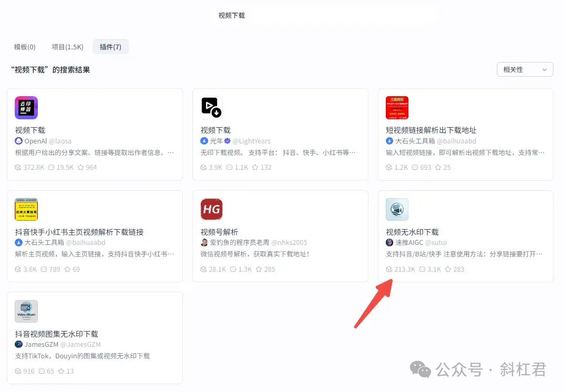Click the @laosa author handle
564x392 pixels.
[60, 141]
